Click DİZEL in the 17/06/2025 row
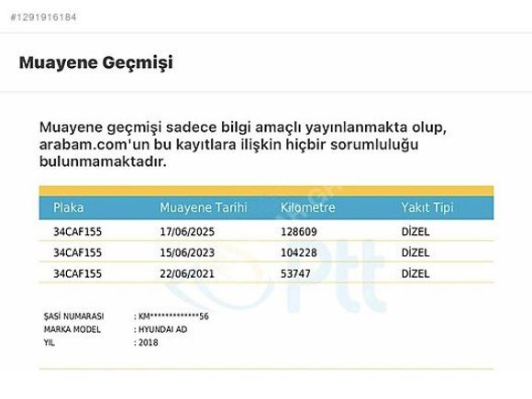 tap(416, 232)
